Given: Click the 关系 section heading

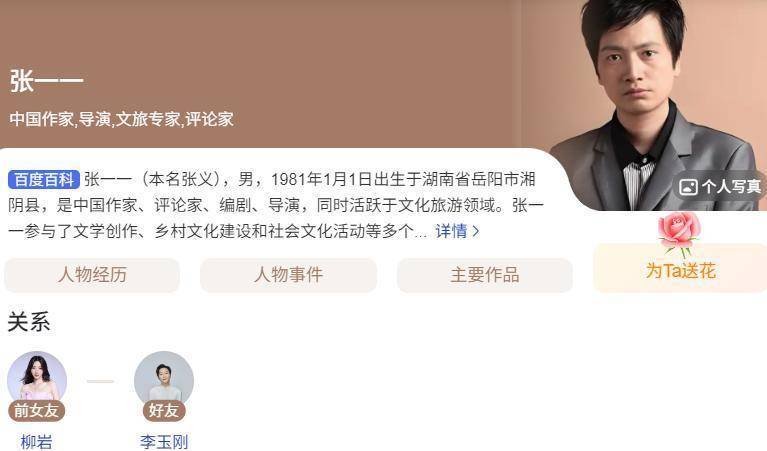Looking at the screenshot, I should pos(29,322).
